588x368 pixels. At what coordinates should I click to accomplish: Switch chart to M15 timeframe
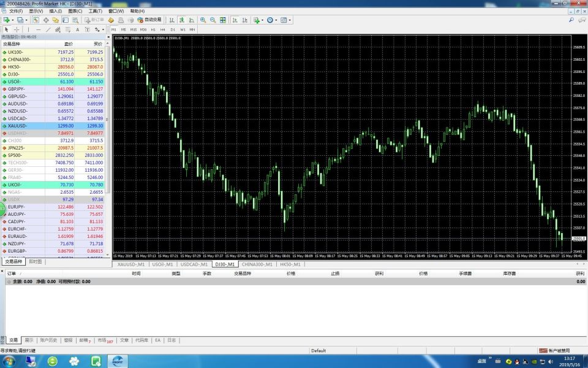[134, 29]
